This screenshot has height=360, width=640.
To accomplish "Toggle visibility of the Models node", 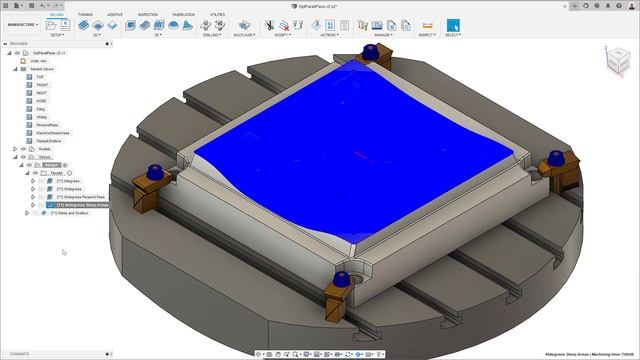I will (x=23, y=149).
